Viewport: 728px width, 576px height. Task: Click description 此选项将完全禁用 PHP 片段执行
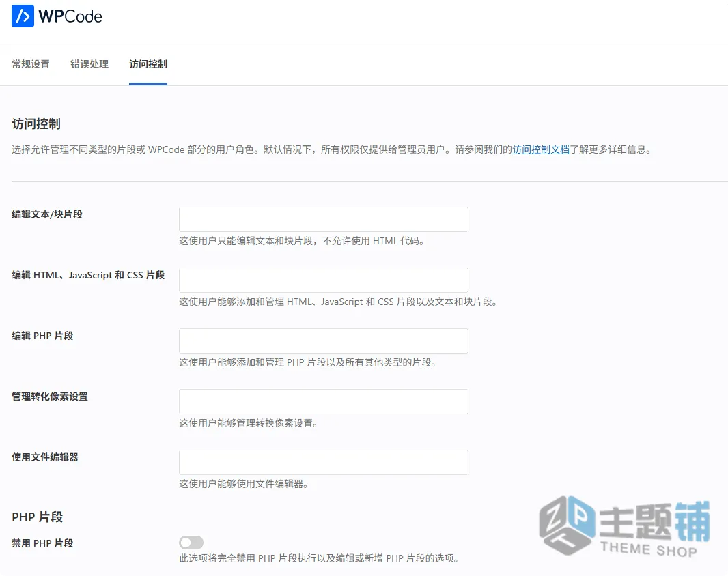[x=320, y=558]
